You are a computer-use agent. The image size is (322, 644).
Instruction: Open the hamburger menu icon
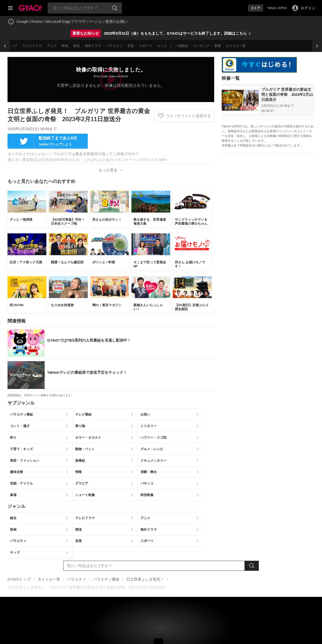[x=10, y=8]
